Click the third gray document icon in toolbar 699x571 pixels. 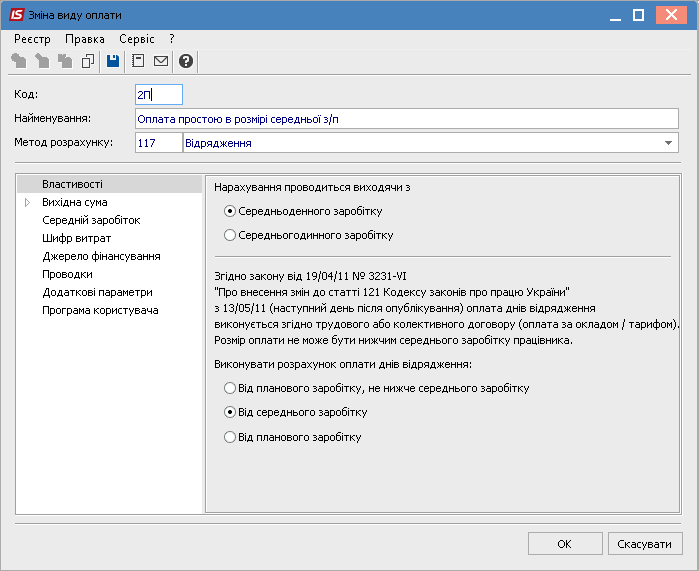(65, 61)
